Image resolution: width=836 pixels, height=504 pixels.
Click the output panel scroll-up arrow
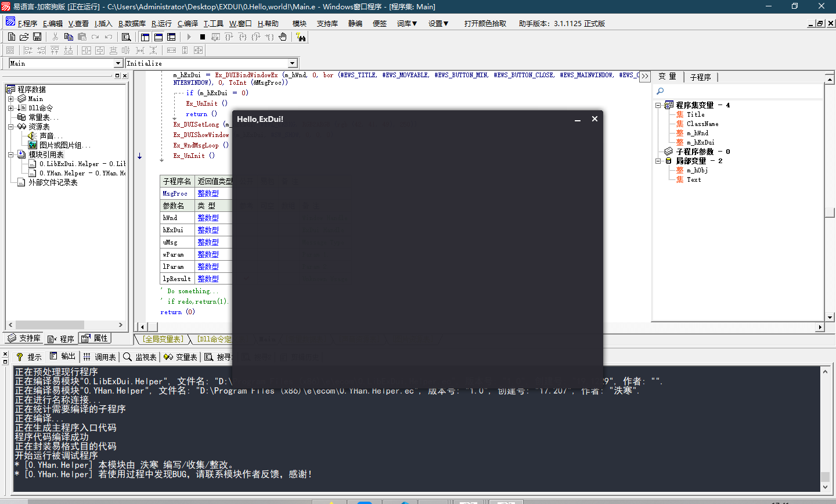(825, 370)
